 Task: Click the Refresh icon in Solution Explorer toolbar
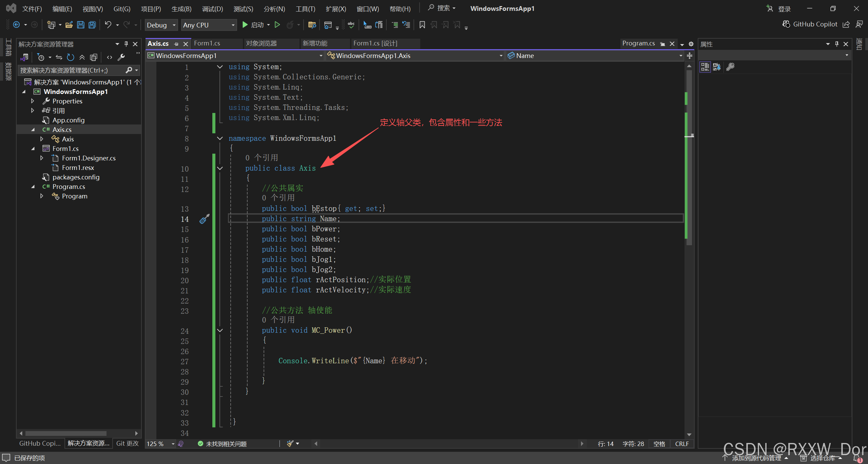71,57
